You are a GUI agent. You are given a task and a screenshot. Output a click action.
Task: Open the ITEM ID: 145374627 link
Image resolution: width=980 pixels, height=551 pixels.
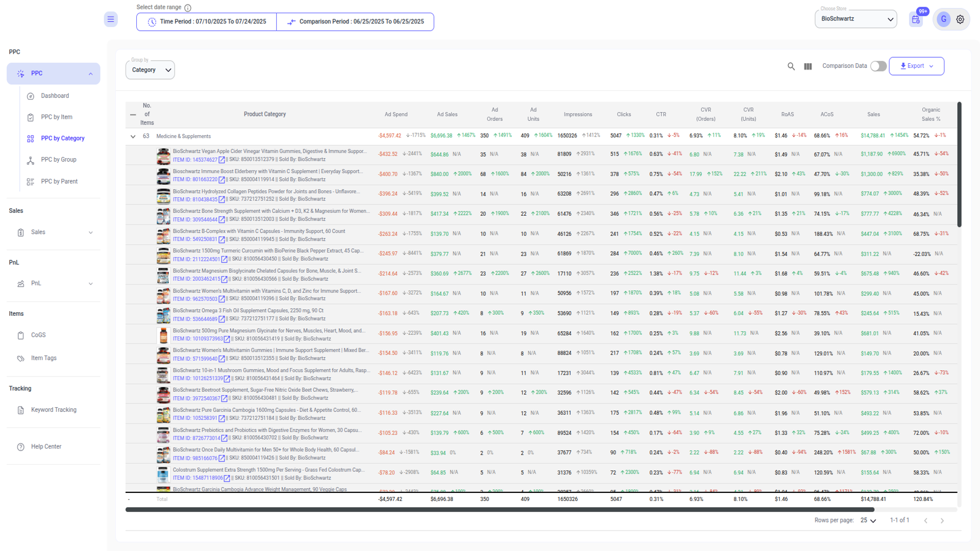195,160
